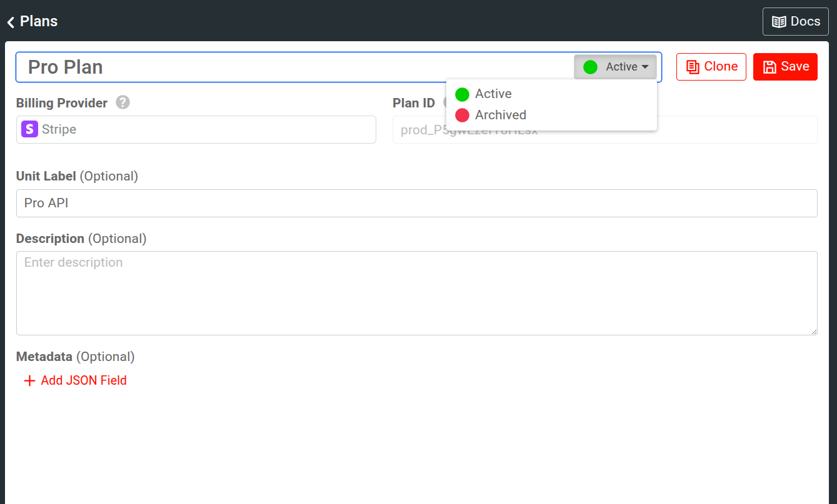837x504 pixels.
Task: Click the green Active status indicator
Action: pyautogui.click(x=589, y=66)
